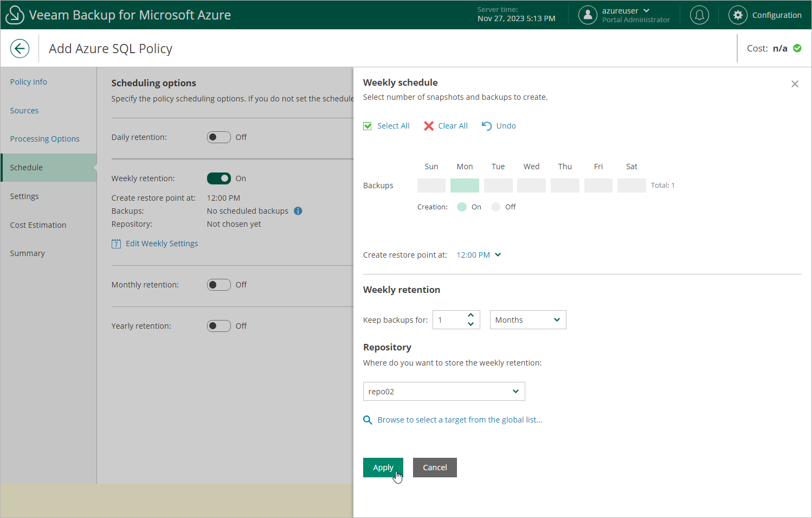Decrease the keep backups value
The width and height of the screenshot is (812, 518).
pyautogui.click(x=471, y=324)
